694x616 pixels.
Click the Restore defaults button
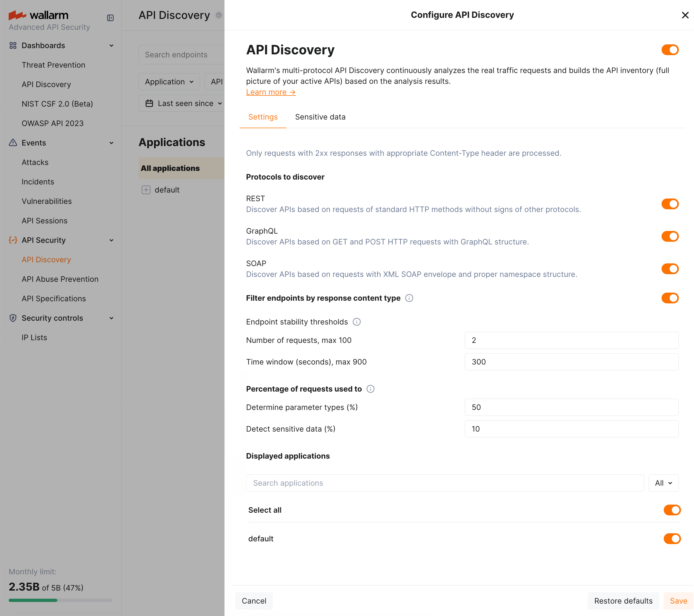point(623,601)
